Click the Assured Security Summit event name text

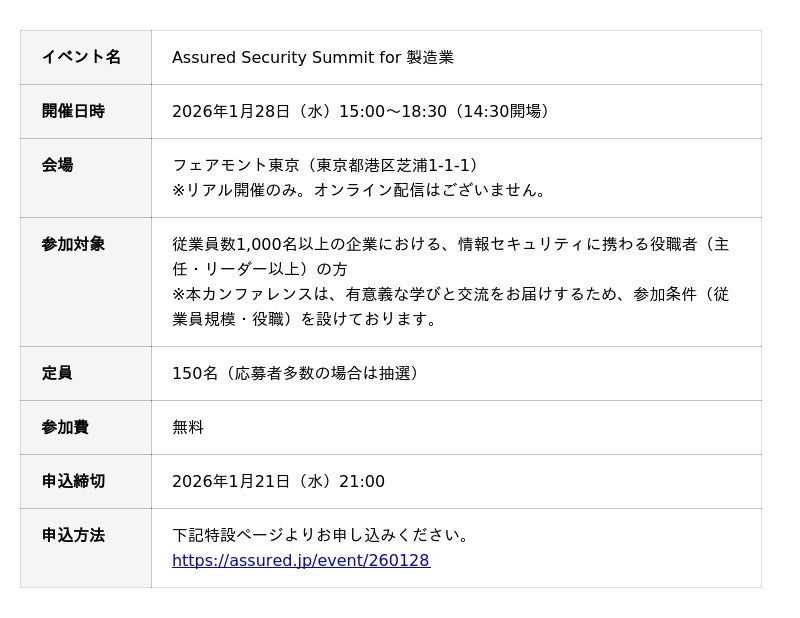312,58
